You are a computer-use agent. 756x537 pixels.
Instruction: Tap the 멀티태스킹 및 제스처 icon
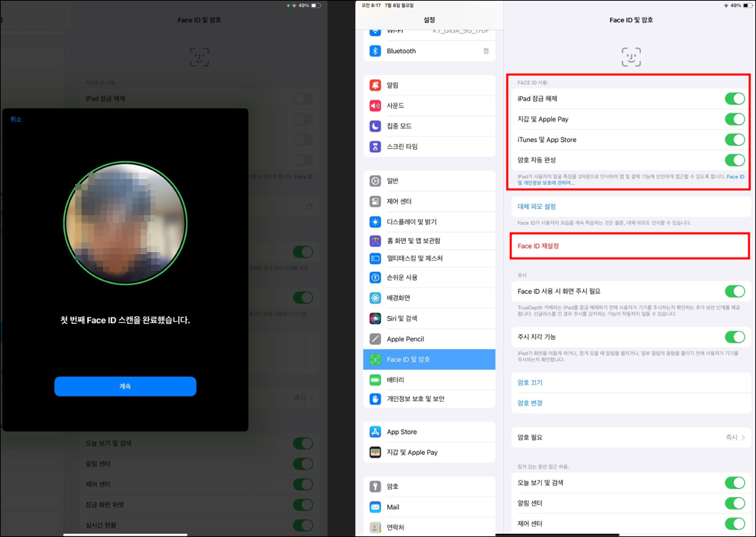375,258
